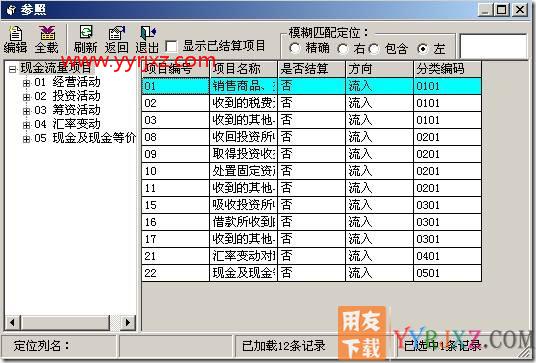Viewport: 536px width, 363px height.
Task: Select the 包含 match radio button
Action: click(x=374, y=49)
